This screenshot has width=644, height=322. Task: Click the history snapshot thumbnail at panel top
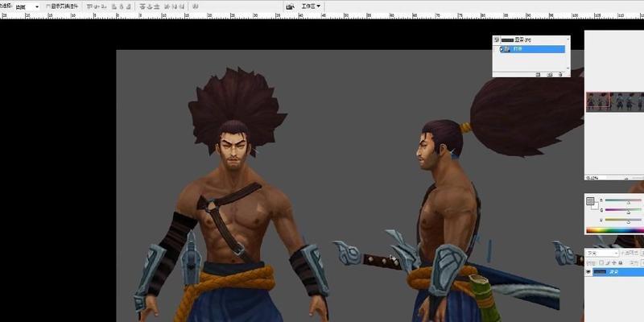[507, 40]
